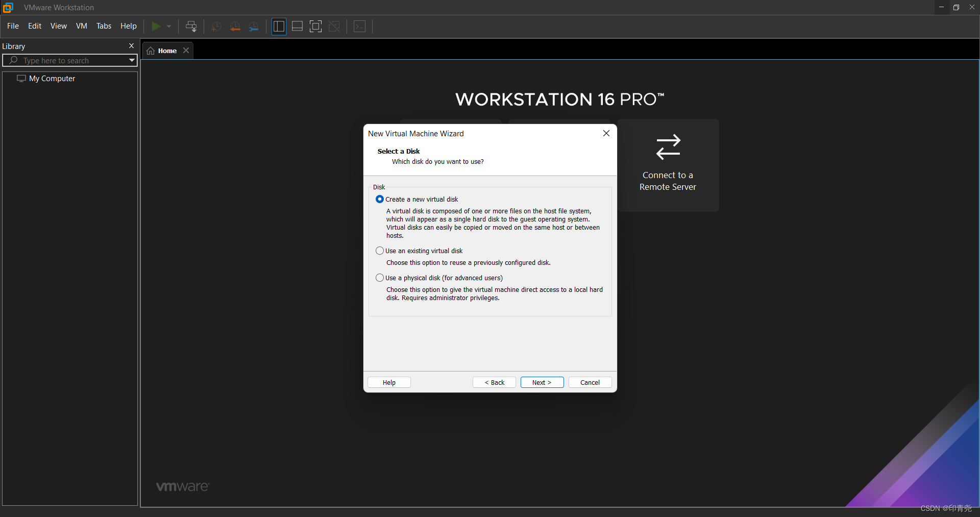Click the Revert to Snapshot toolbar icon
This screenshot has height=517, width=980.
point(235,27)
